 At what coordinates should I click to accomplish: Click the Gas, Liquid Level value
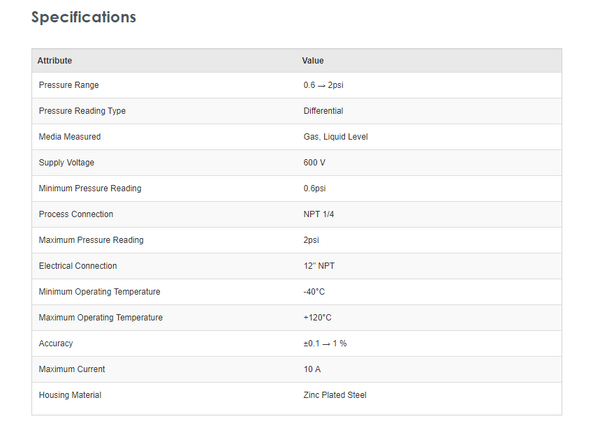pos(337,137)
